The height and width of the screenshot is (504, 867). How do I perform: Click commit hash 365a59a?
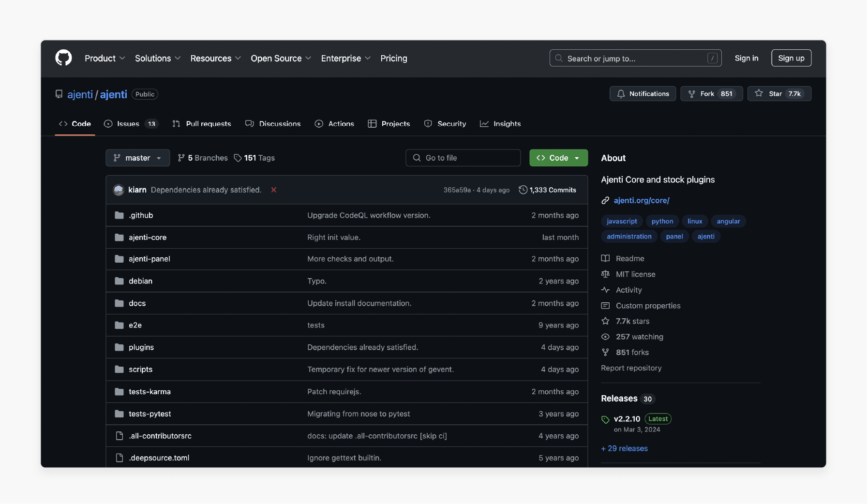point(457,190)
